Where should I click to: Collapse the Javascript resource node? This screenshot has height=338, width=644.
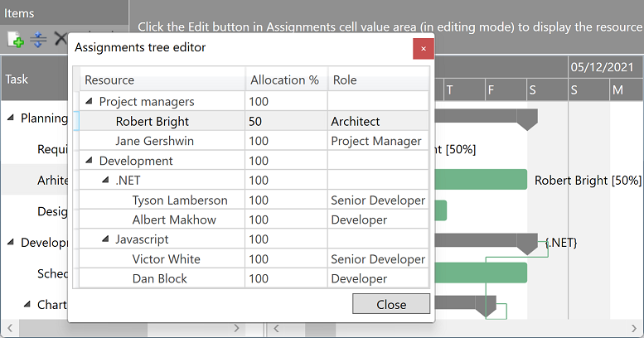(105, 239)
